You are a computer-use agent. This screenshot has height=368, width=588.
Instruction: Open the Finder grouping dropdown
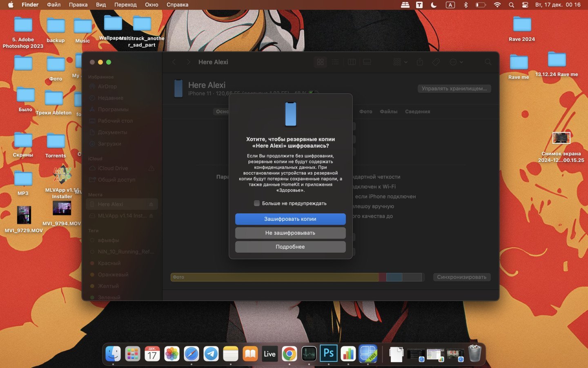tap(400, 62)
